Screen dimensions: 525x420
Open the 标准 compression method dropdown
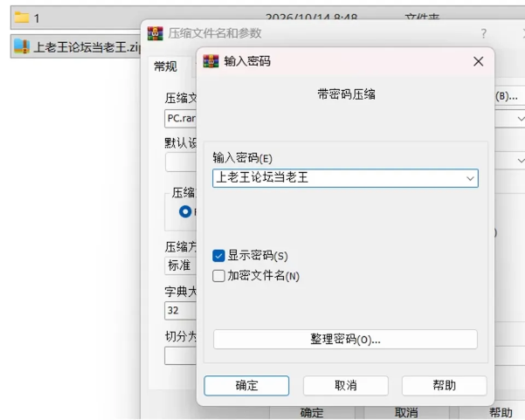click(180, 266)
